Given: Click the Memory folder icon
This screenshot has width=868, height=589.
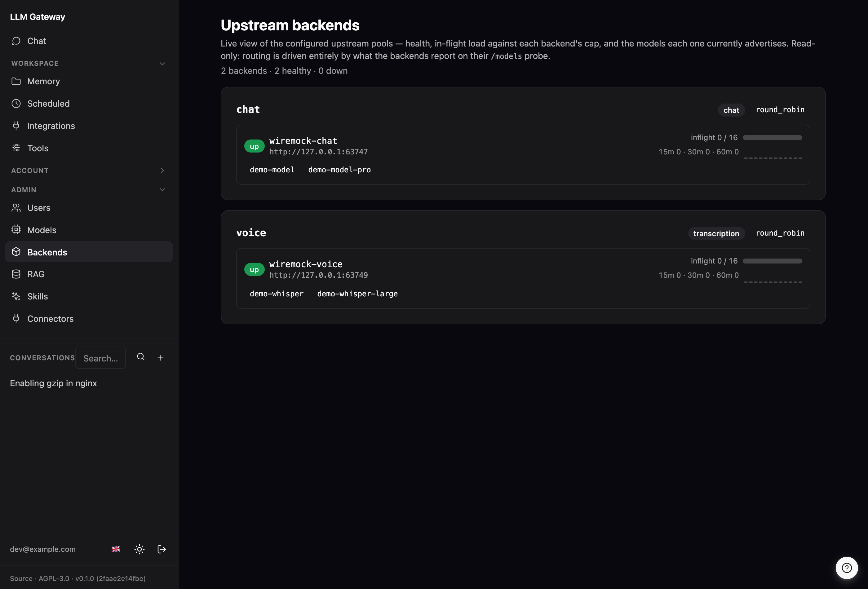Looking at the screenshot, I should (x=16, y=81).
